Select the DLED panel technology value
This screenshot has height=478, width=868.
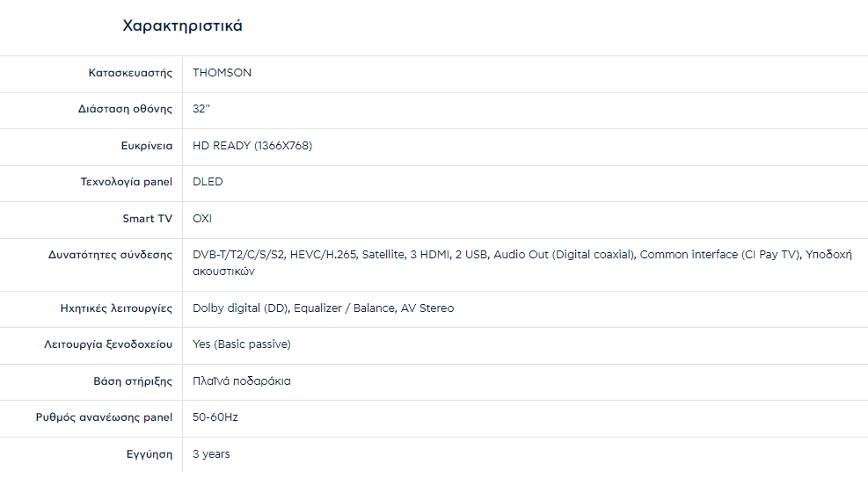pos(208,183)
